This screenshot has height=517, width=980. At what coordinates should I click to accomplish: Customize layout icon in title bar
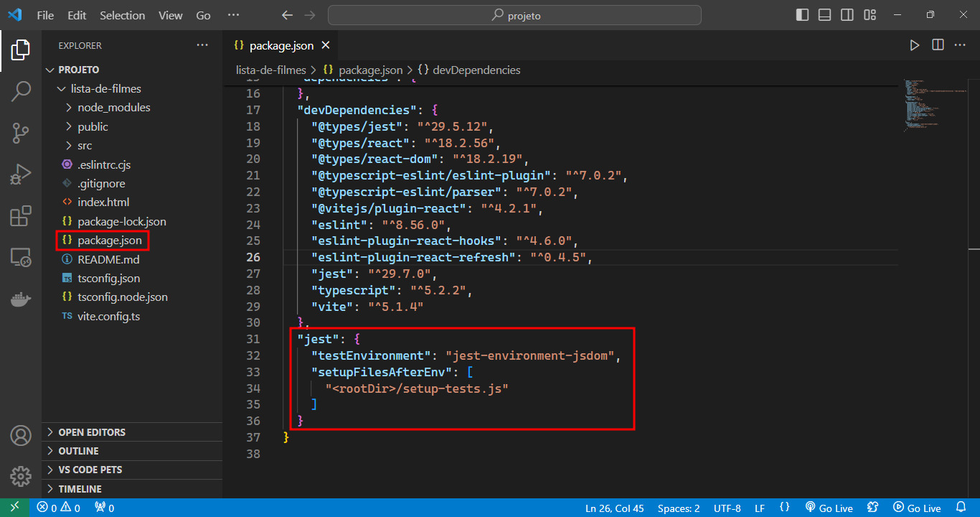click(x=870, y=15)
